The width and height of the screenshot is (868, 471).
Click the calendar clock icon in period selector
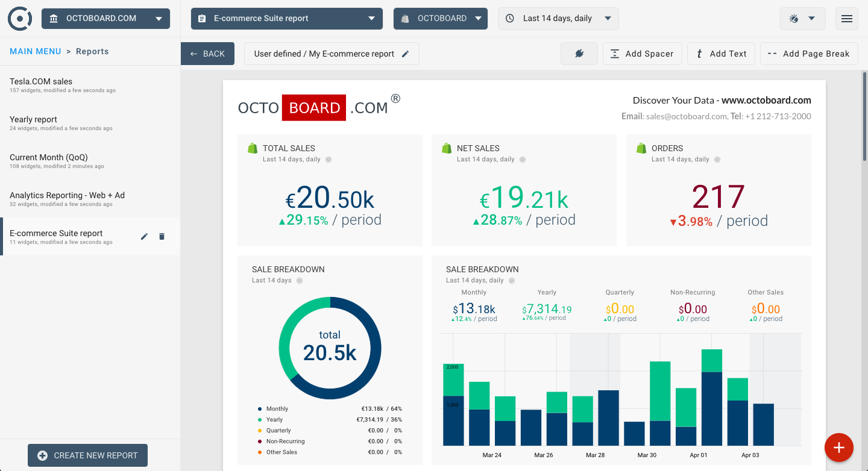(x=510, y=19)
